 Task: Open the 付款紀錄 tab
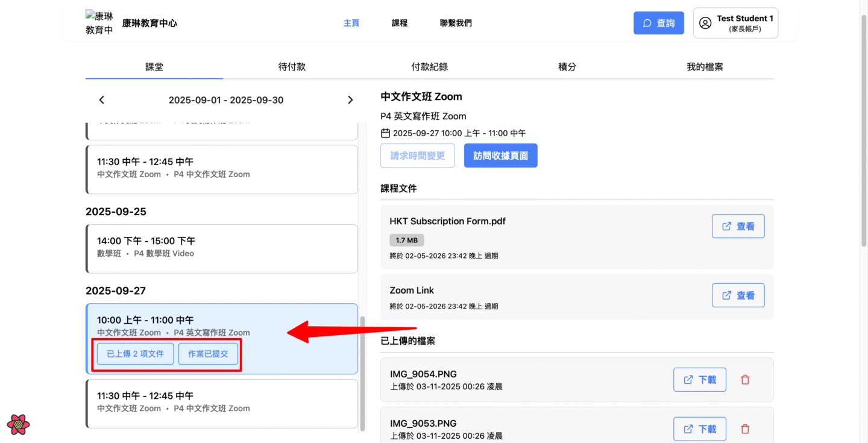tap(429, 67)
